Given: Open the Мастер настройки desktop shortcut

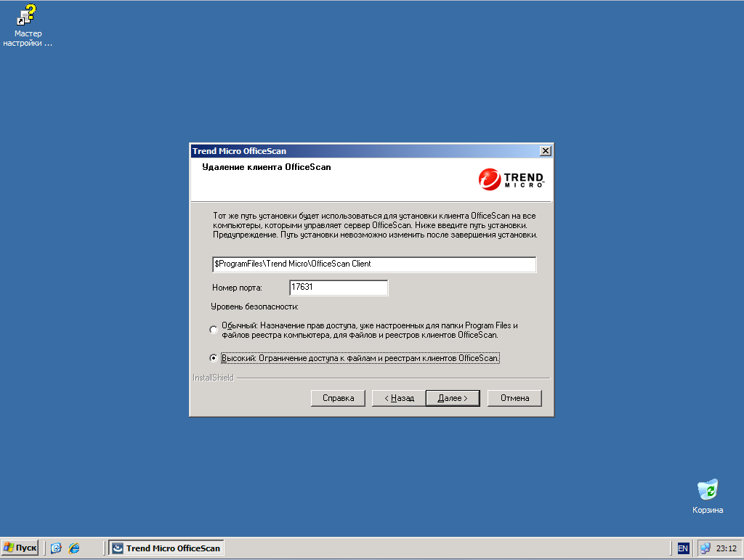Looking at the screenshot, I should [27, 25].
